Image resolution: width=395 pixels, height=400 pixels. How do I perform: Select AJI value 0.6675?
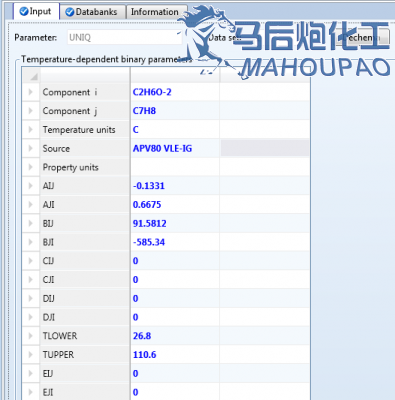pyautogui.click(x=175, y=204)
